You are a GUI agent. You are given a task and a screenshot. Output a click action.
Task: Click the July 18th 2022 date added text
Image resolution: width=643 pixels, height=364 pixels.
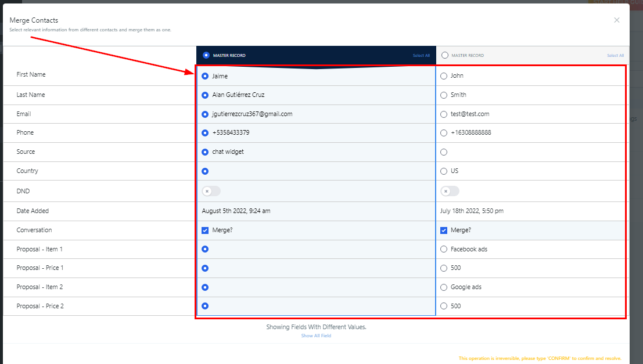point(472,211)
